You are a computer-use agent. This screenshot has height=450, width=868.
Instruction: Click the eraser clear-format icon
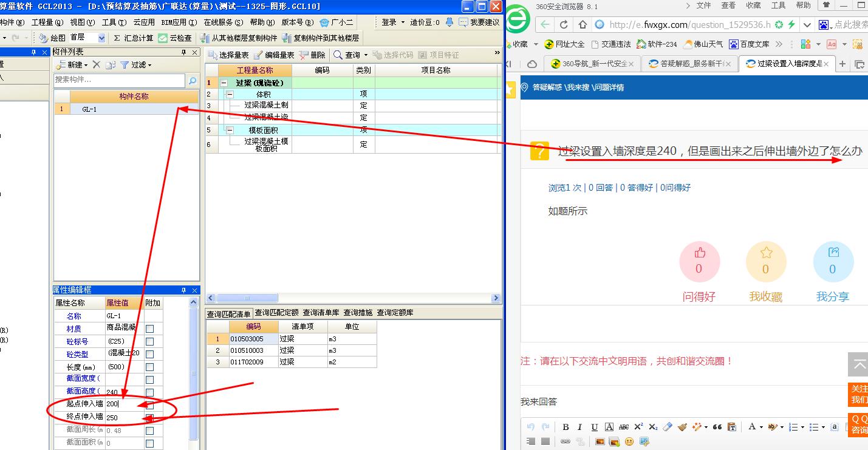[x=668, y=427]
